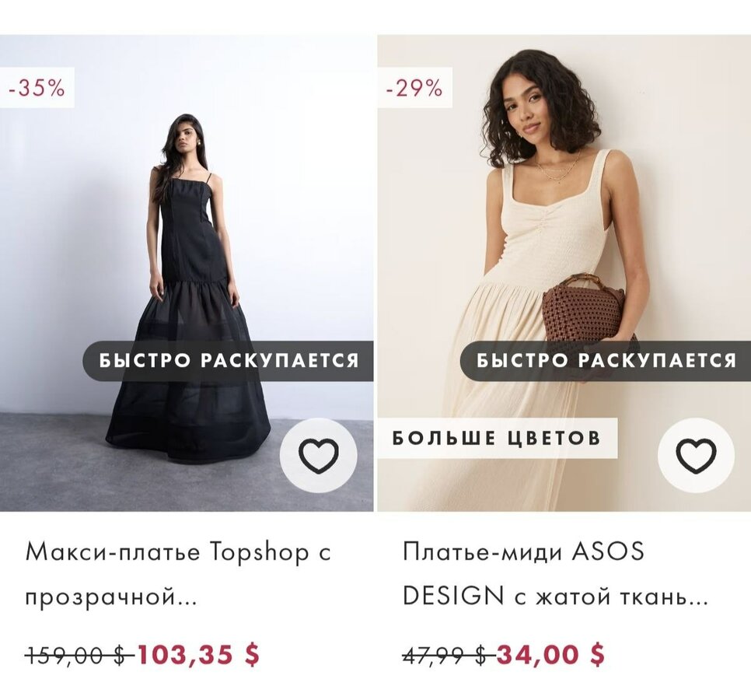Tap the black dress 'БЫСТРО РАСКУПАЕТСЯ' badge
Screen dimensions: 751x700
[229, 361]
